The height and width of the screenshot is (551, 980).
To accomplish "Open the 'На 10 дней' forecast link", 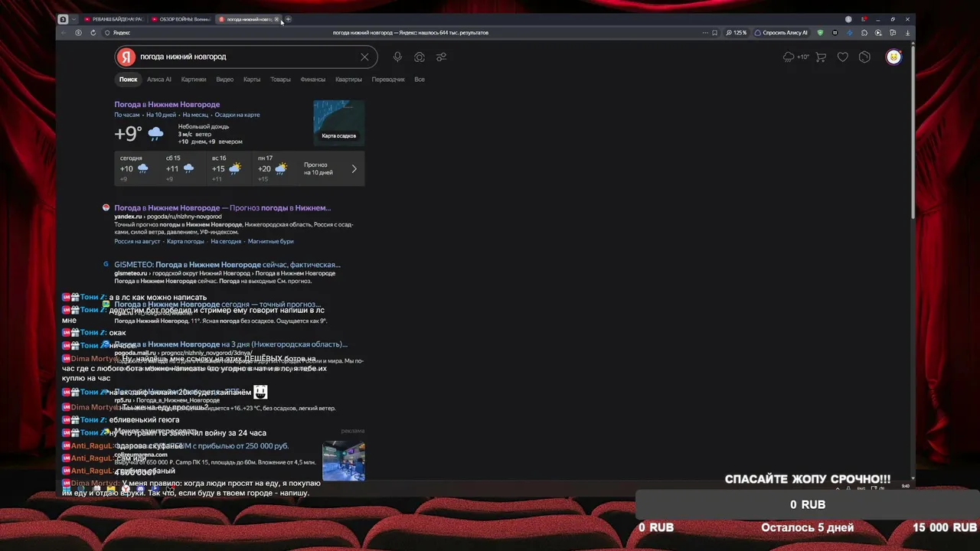I will pyautogui.click(x=161, y=115).
